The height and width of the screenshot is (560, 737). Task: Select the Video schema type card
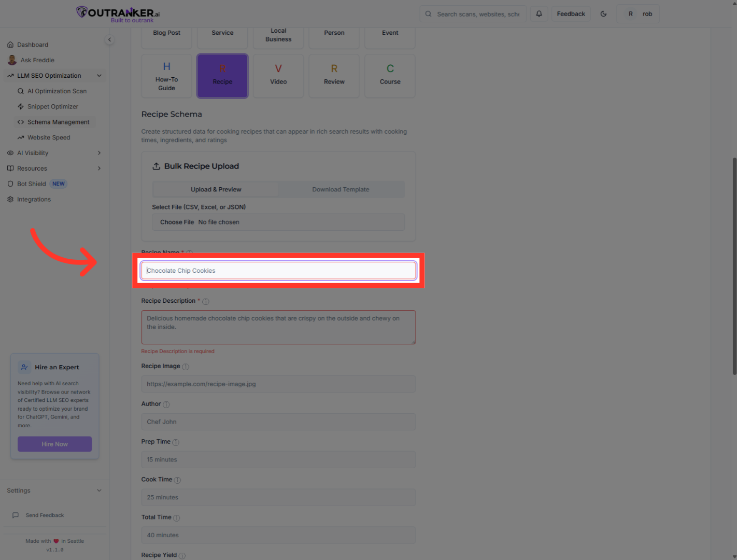[x=278, y=76]
